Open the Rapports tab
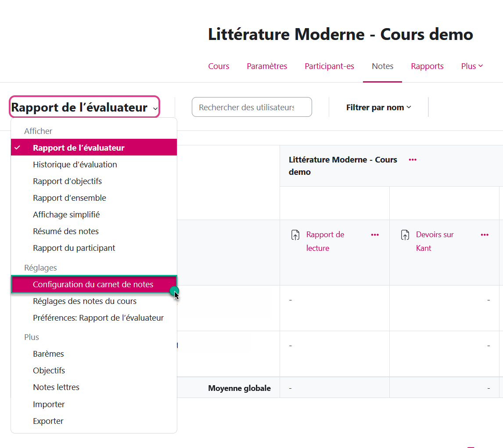Viewport: 503px width, 448px height. [427, 66]
